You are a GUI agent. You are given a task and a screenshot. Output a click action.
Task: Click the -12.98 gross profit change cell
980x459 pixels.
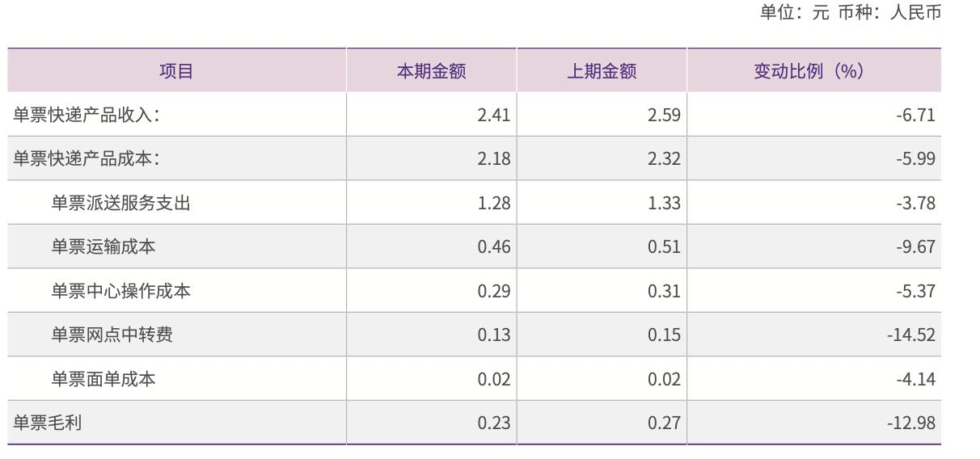pos(911,423)
